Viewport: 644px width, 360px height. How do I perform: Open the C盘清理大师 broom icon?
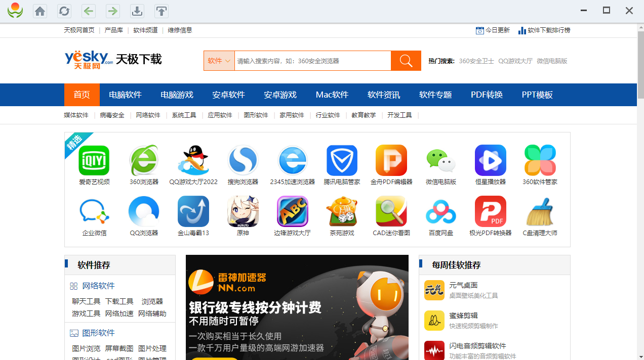pyautogui.click(x=540, y=211)
